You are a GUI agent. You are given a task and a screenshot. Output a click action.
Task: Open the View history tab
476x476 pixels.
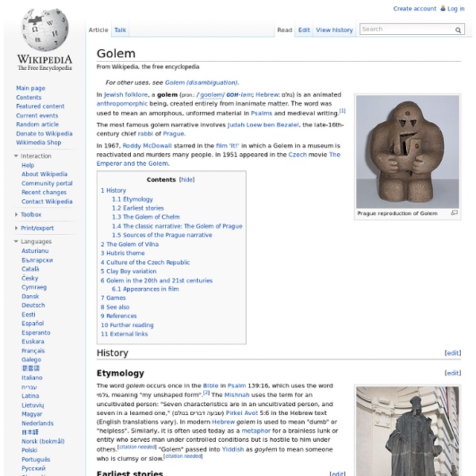pos(334,30)
